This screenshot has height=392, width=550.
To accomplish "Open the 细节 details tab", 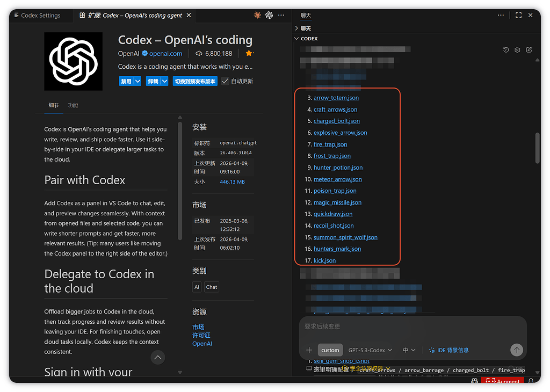I will [54, 105].
